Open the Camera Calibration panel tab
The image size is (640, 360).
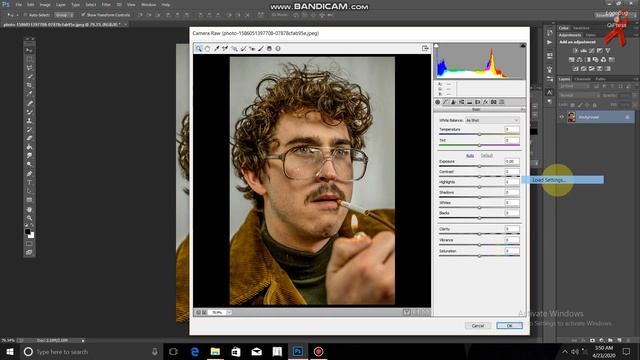pos(493,102)
